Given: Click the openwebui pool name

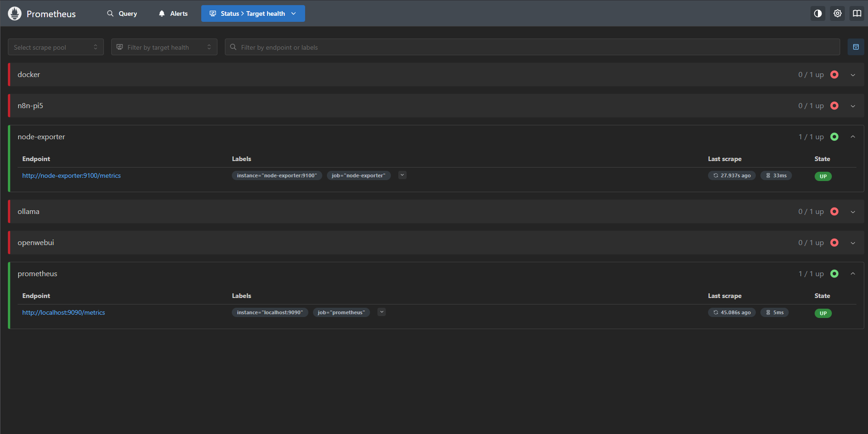Looking at the screenshot, I should tap(36, 242).
